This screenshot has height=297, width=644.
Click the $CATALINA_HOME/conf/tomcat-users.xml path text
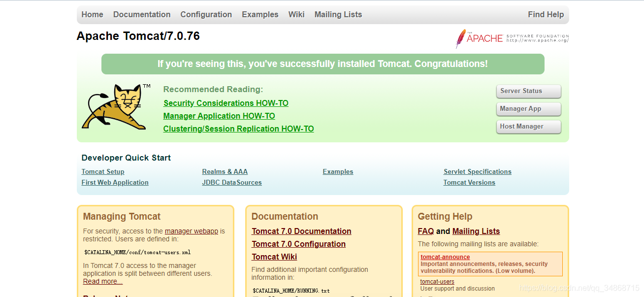[137, 252]
